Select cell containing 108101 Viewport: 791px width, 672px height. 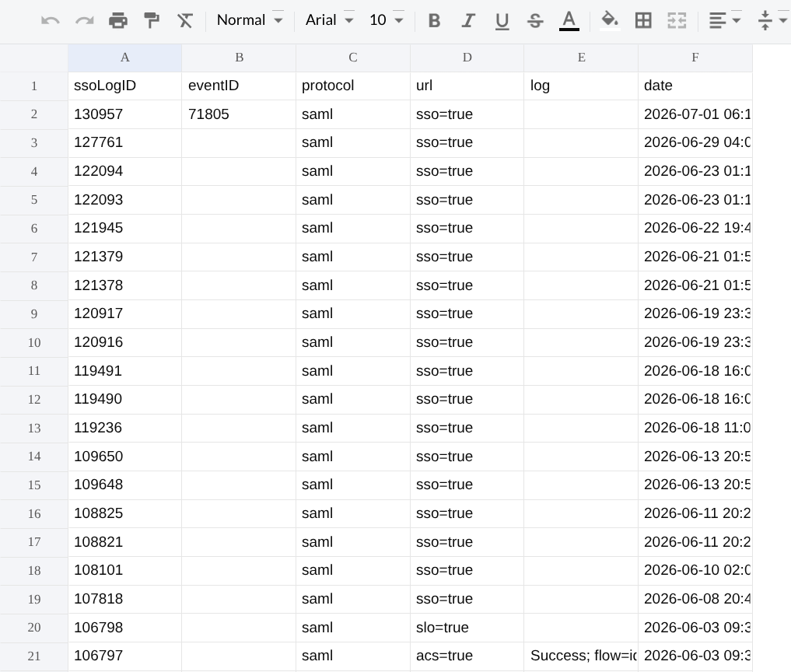tap(124, 571)
